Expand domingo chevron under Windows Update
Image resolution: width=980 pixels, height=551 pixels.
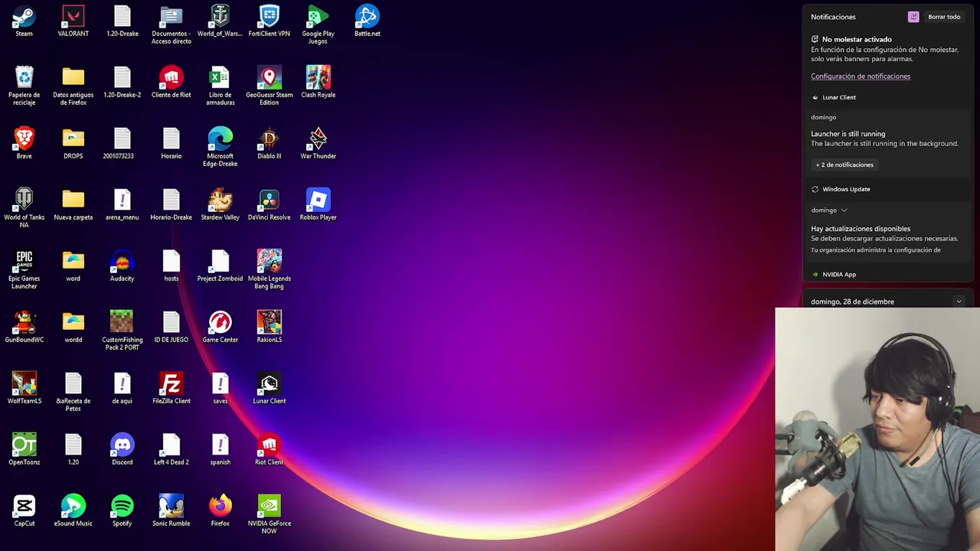point(844,210)
